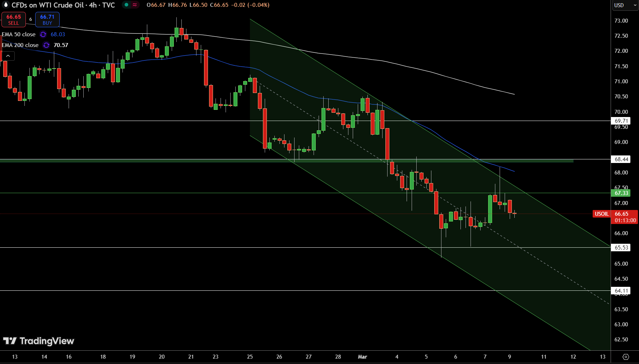Click the 66.65 SELL button
This screenshot has height=364, width=639.
[14, 19]
